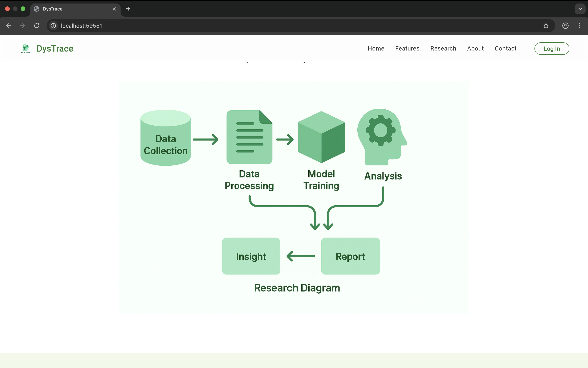Click the DysTrace logo icon
The width and height of the screenshot is (588, 368).
[26, 48]
